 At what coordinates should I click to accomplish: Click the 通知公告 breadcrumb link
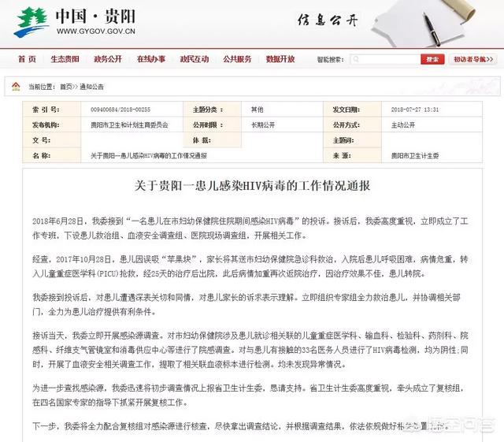point(91,87)
